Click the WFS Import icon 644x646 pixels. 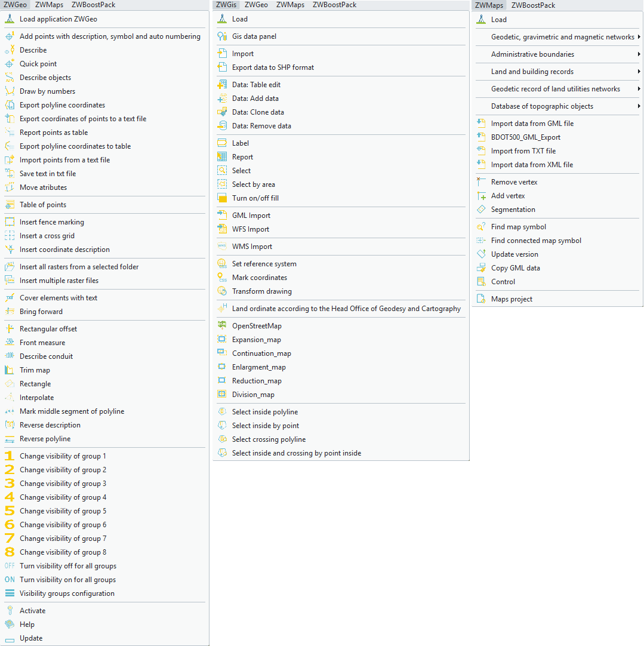tap(222, 229)
